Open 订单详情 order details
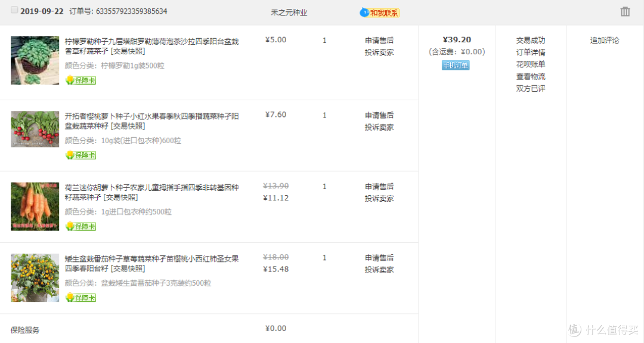The image size is (644, 343). pyautogui.click(x=531, y=52)
